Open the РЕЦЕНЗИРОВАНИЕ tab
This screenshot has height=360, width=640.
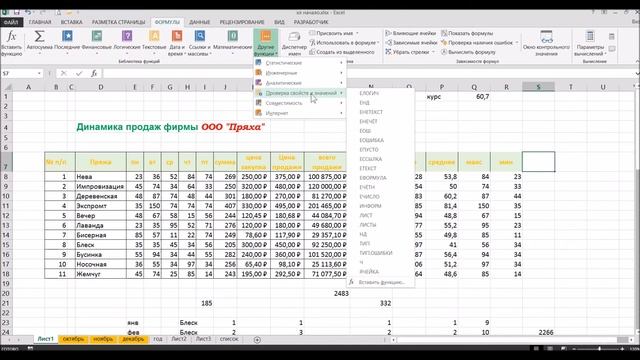coord(242,22)
